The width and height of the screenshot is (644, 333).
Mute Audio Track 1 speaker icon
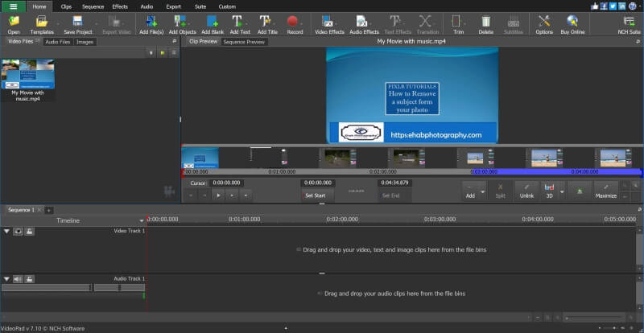(x=18, y=279)
